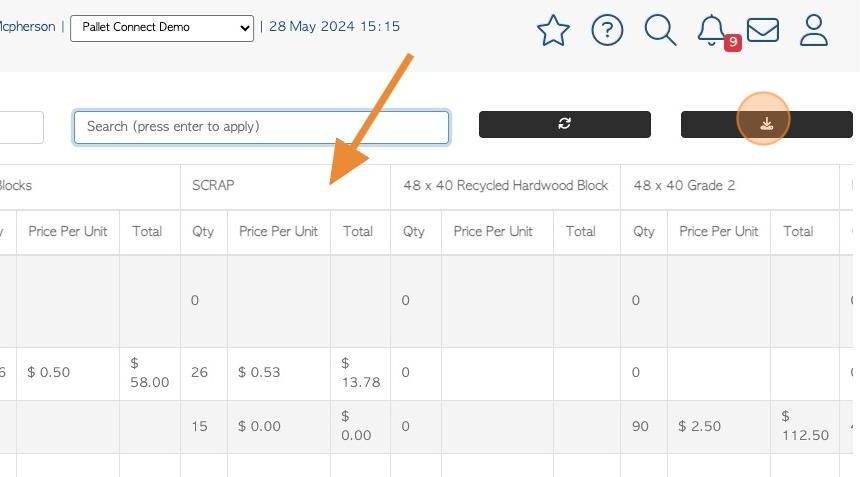The height and width of the screenshot is (477, 860).
Task: Click the $ 13.78 total cell
Action: click(360, 372)
